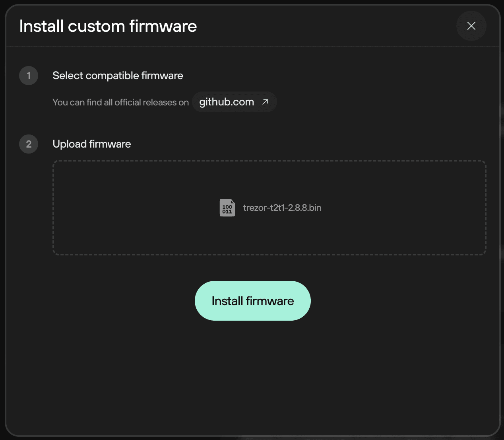This screenshot has width=504, height=440.
Task: Click the dashed firmware upload drop zone
Action: click(x=269, y=208)
